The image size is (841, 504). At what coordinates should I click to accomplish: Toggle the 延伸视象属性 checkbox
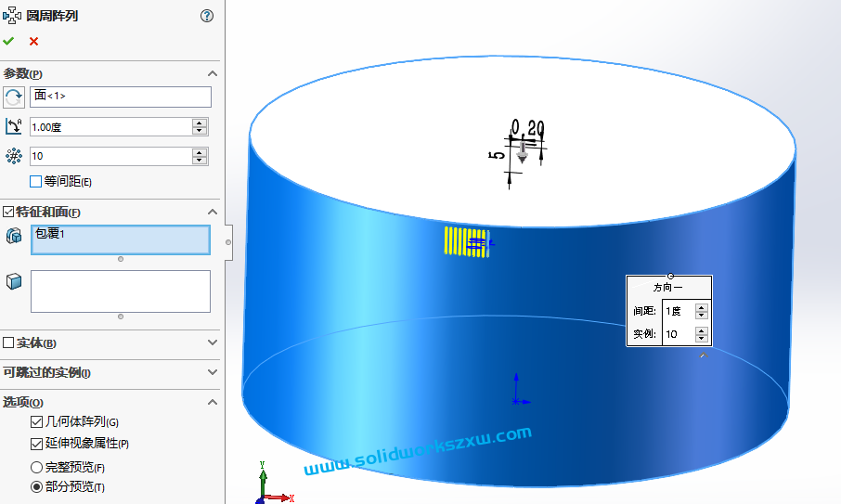click(x=37, y=444)
